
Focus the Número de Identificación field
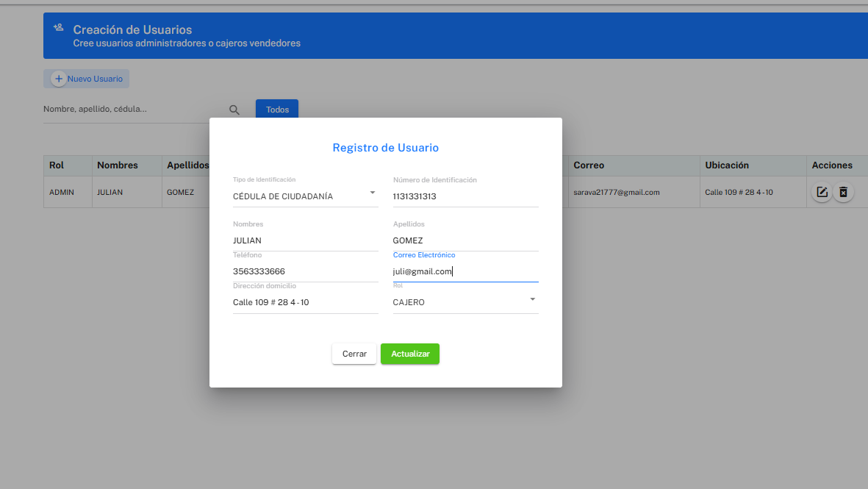pos(465,196)
